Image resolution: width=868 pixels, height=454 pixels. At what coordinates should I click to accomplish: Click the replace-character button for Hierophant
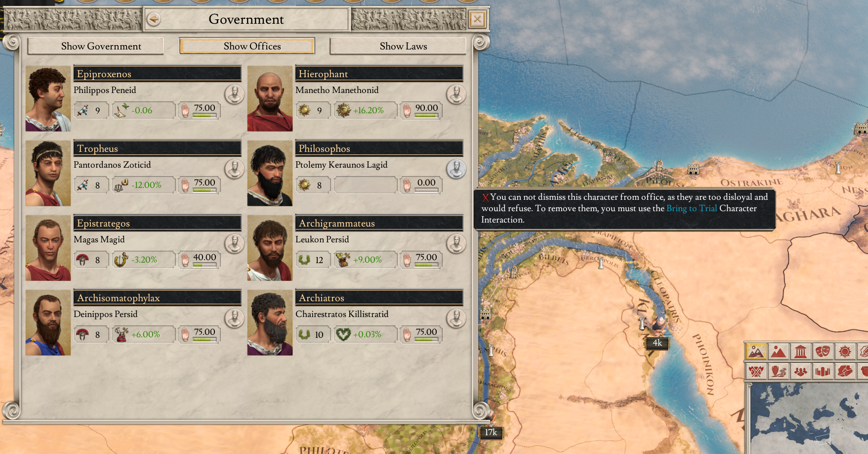pos(456,94)
